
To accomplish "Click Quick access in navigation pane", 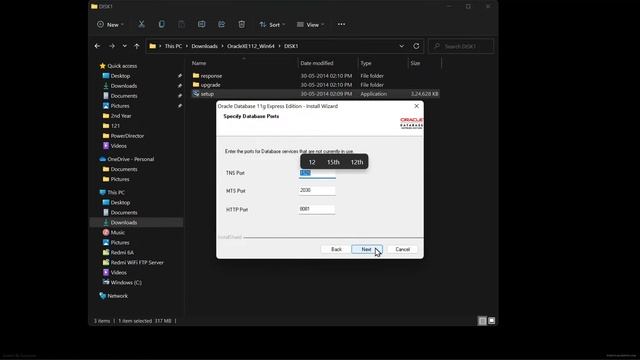I will pyautogui.click(x=122, y=66).
